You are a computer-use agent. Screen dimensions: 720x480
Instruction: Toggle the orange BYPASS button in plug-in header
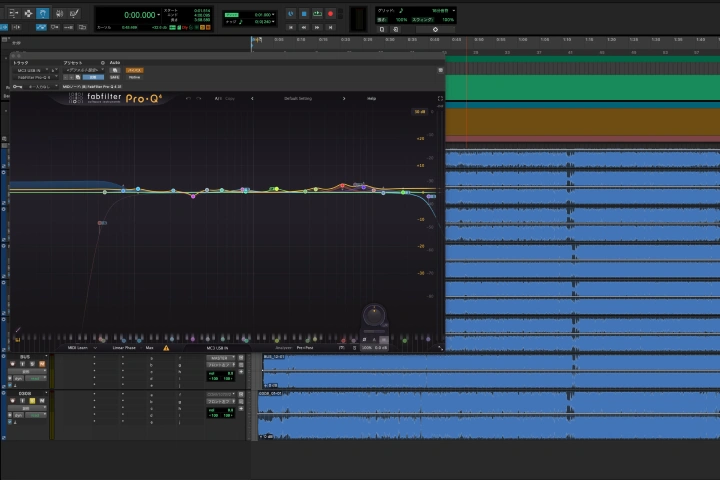pos(135,70)
